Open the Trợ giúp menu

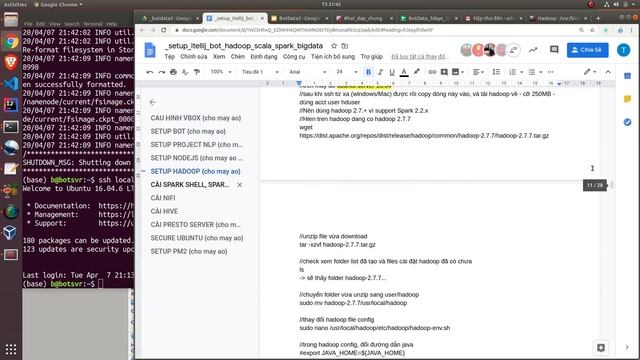(371, 57)
